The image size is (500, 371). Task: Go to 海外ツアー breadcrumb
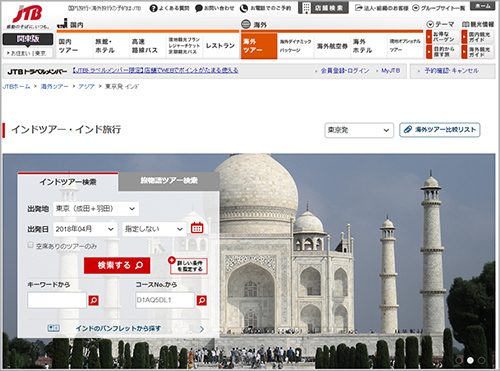tap(54, 87)
